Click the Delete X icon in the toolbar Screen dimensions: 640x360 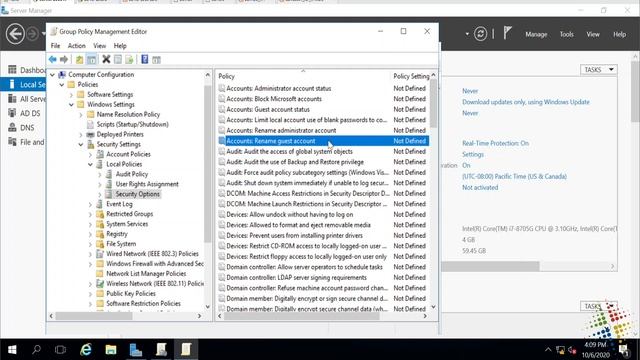pyautogui.click(x=106, y=60)
